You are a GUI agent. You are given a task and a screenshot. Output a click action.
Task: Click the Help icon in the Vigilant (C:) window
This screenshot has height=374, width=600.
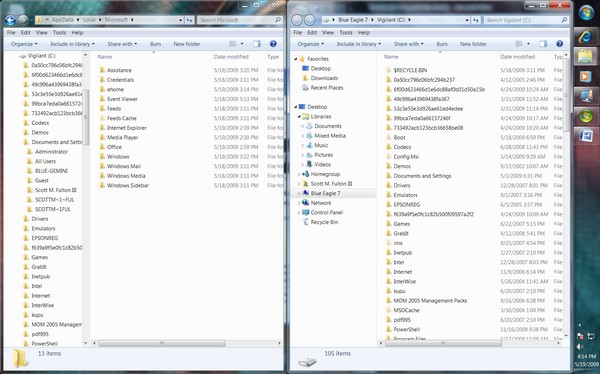pos(559,44)
